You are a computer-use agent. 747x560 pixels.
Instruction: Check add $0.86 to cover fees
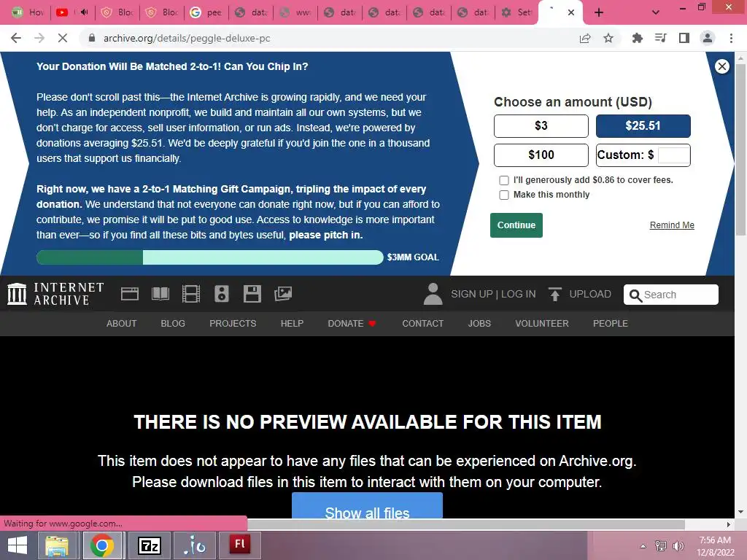click(503, 180)
